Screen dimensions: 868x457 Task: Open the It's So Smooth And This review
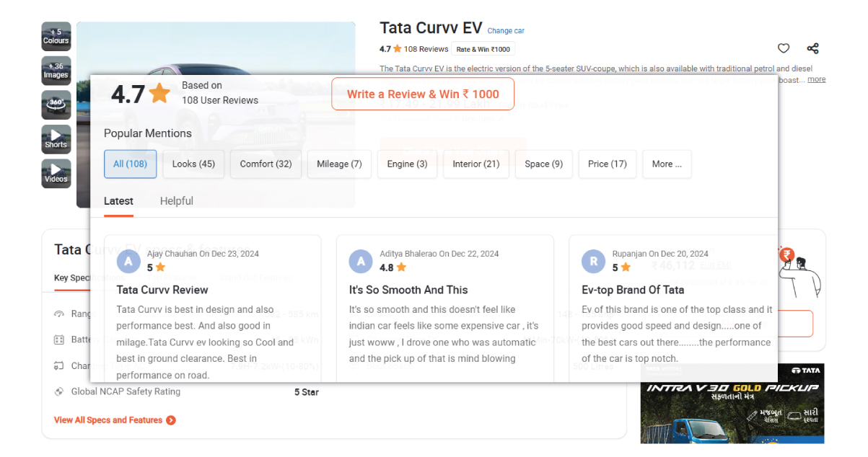coord(408,290)
